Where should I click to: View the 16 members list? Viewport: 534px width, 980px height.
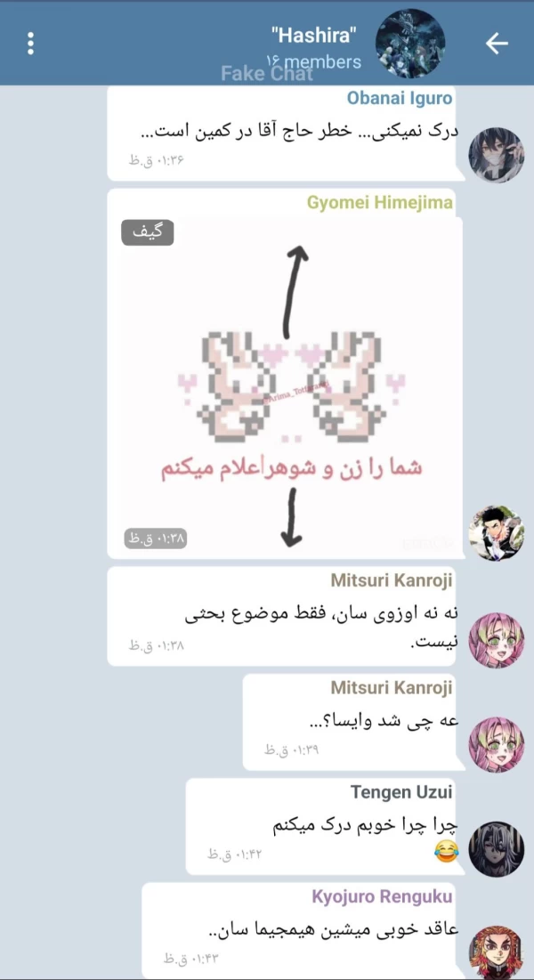(x=314, y=62)
